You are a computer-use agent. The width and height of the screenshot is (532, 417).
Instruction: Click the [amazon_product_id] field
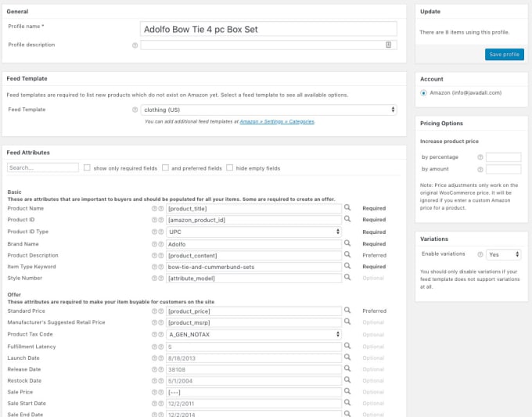[253, 220]
